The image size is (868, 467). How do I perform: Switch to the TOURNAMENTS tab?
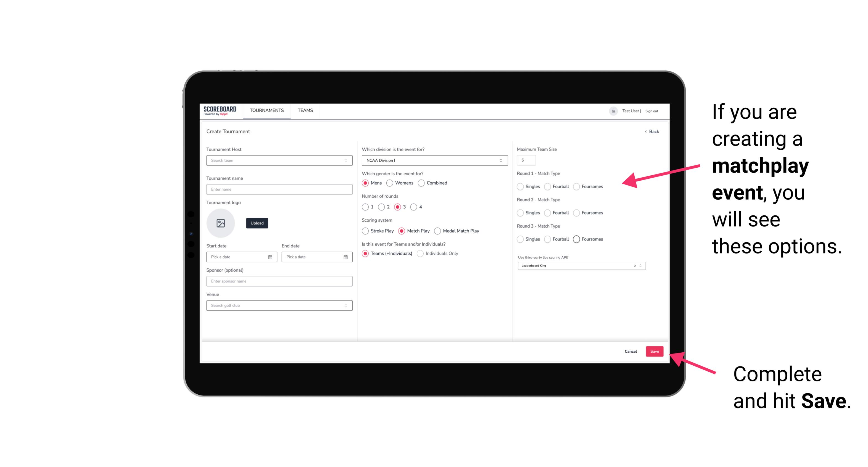coord(266,110)
